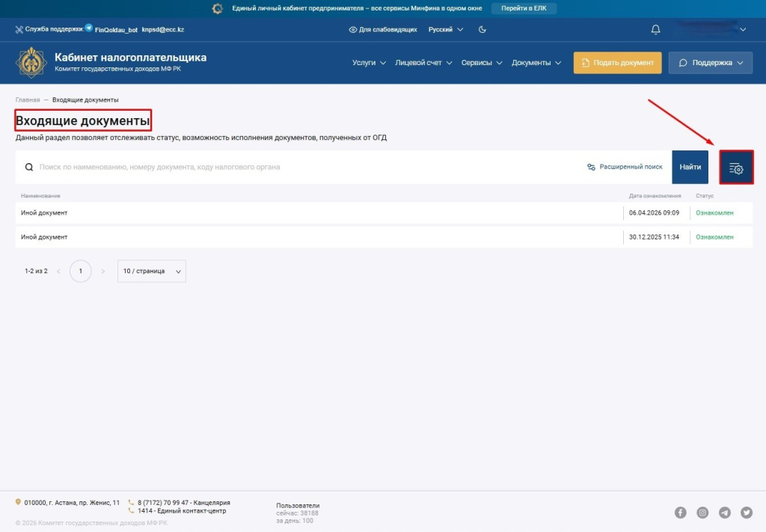Open the Instagram footer icon
Image resolution: width=766 pixels, height=532 pixels.
click(x=702, y=513)
